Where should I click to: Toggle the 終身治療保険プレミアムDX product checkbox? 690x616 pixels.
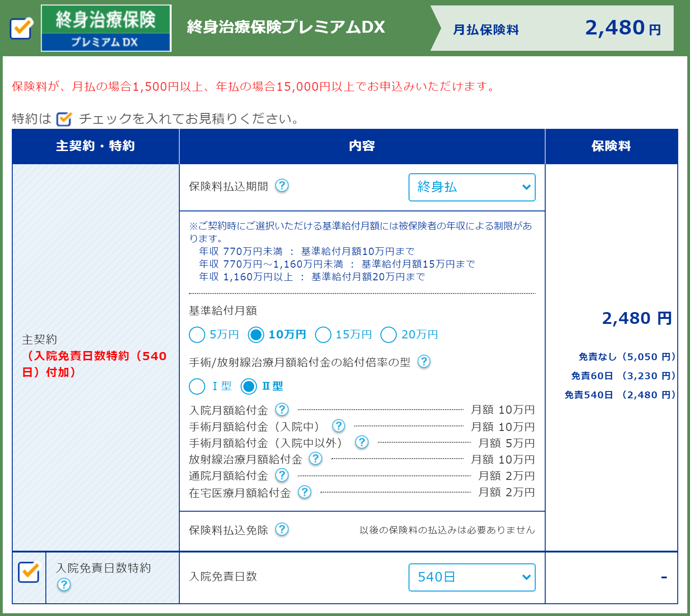[21, 28]
